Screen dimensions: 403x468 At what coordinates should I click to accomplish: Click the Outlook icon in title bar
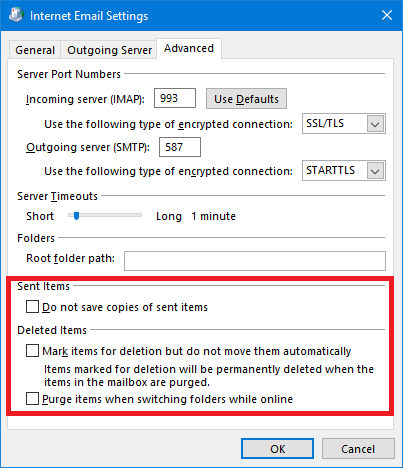click(16, 15)
